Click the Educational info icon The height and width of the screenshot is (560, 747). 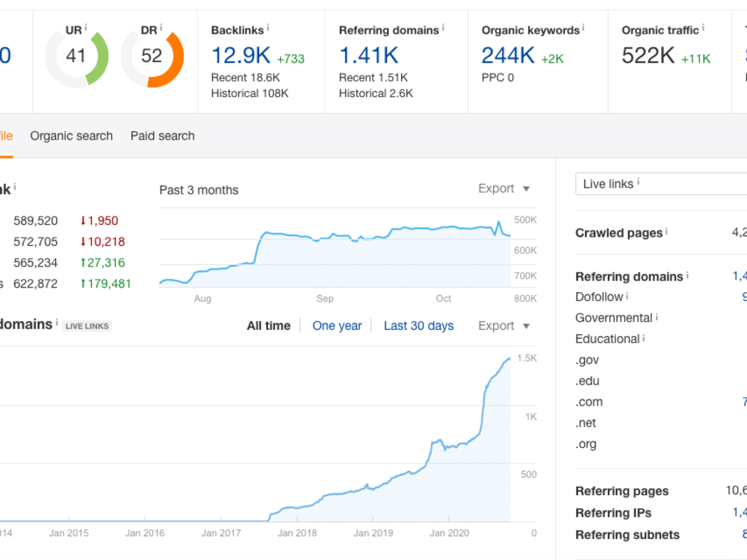click(x=644, y=337)
